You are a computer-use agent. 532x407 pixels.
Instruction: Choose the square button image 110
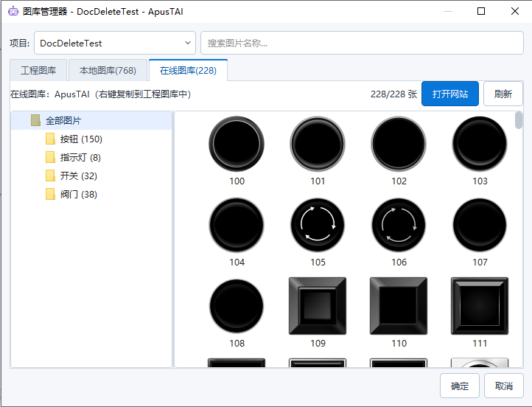click(x=399, y=306)
